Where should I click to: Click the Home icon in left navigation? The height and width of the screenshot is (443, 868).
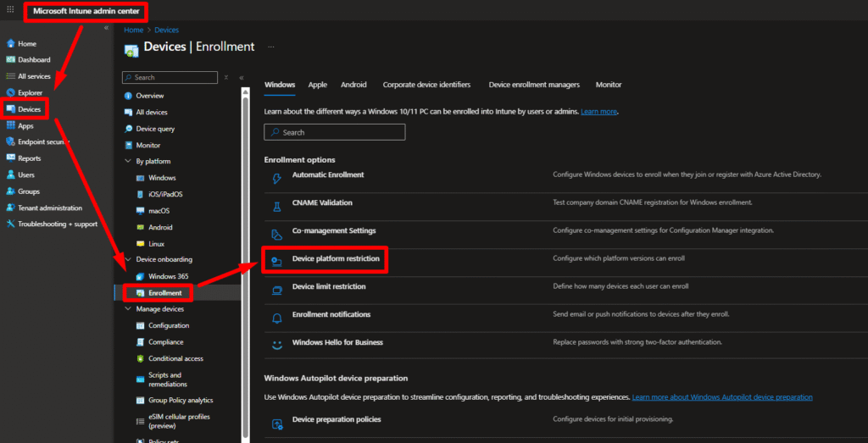(10, 44)
